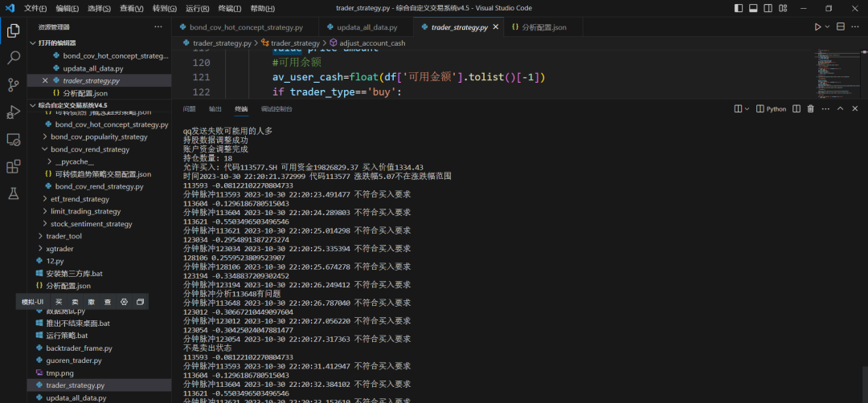Viewport: 868px width, 403px height.
Task: Expand the xgtrader folder
Action: tap(99, 249)
